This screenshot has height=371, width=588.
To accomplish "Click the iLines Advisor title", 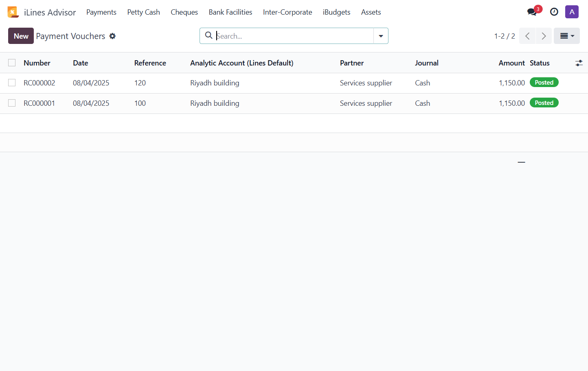I will (x=50, y=12).
